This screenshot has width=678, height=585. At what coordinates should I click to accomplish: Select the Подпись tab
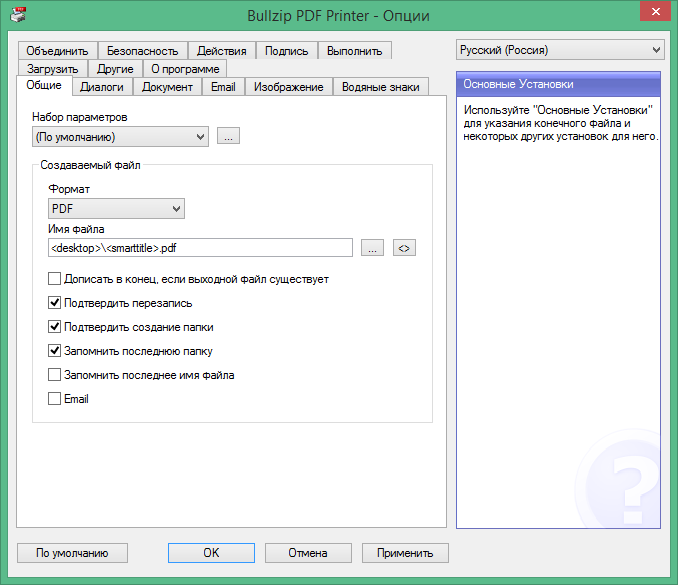pos(287,51)
